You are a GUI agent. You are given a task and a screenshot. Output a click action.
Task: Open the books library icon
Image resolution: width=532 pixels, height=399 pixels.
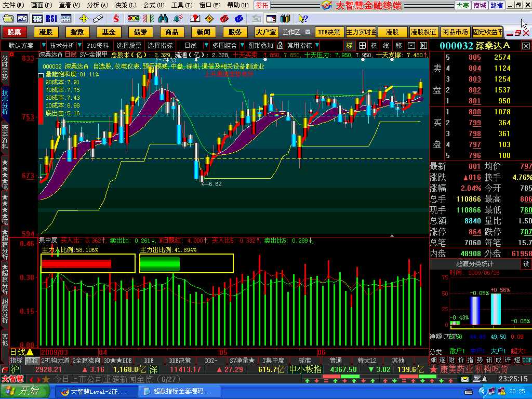(285, 19)
